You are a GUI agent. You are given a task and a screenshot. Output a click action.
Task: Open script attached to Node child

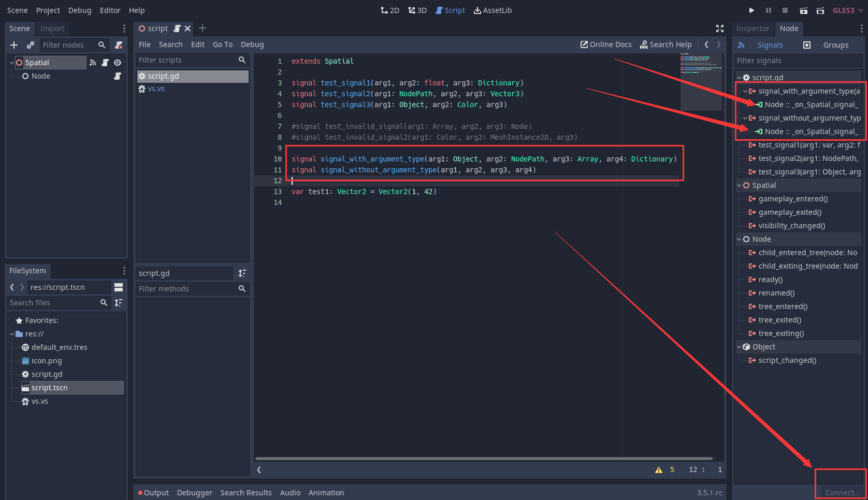(x=118, y=76)
